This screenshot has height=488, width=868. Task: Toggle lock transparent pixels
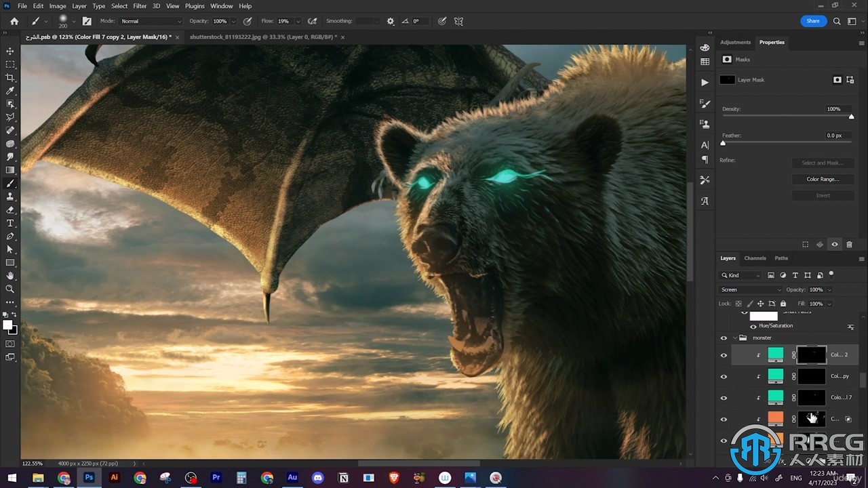pos(738,304)
